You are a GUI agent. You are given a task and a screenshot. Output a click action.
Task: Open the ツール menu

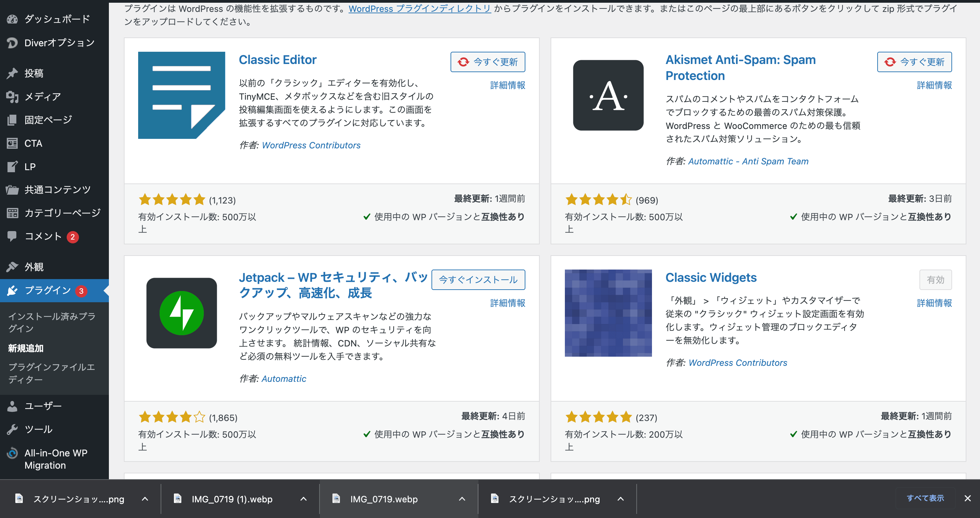pyautogui.click(x=54, y=429)
